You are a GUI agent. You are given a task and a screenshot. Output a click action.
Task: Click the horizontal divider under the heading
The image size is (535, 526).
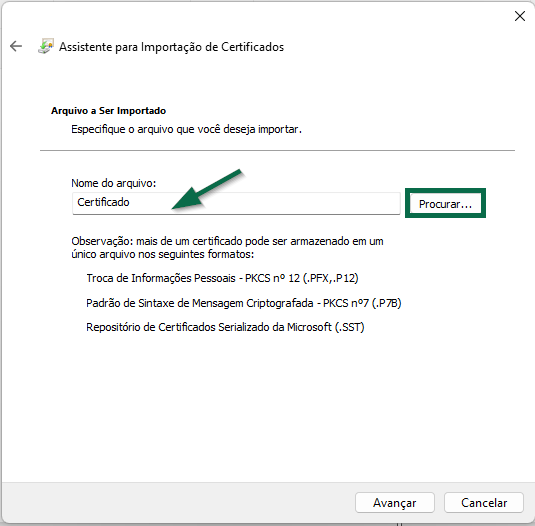tap(277, 150)
